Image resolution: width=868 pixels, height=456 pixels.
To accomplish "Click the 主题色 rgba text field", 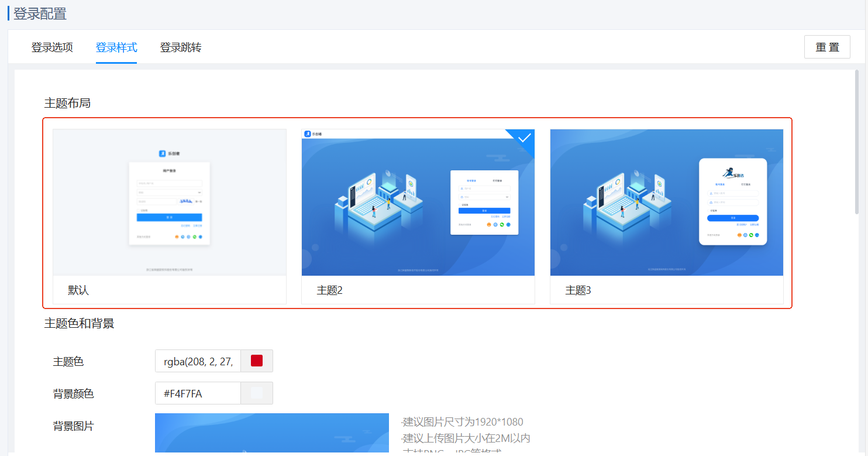I will click(198, 361).
